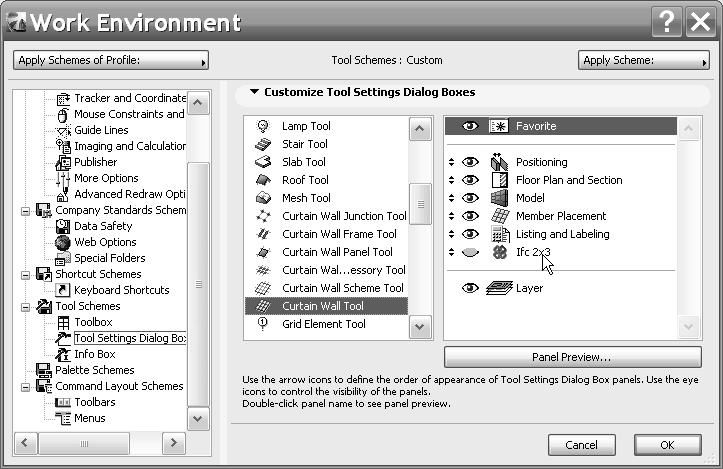This screenshot has height=469, width=723.
Task: Click the Listing and Labeling panel icon
Action: coord(500,234)
